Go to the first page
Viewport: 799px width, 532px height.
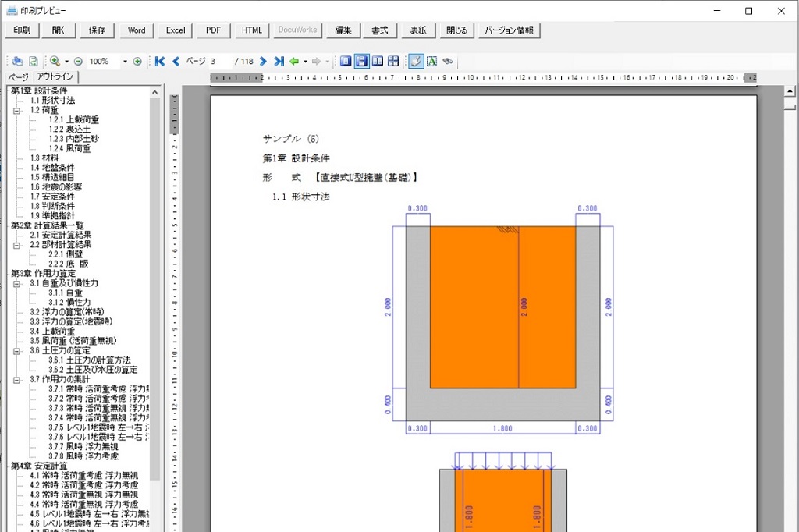click(x=160, y=61)
